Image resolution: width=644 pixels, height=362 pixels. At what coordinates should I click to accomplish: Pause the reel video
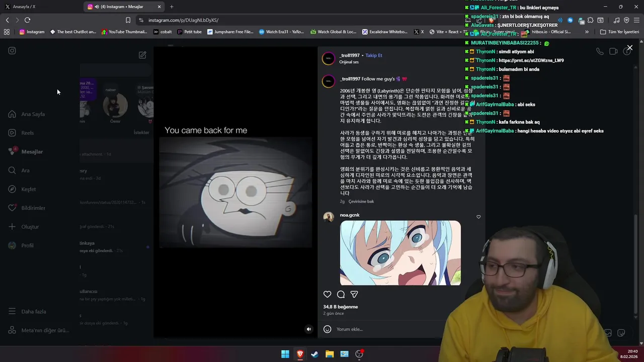(235, 192)
